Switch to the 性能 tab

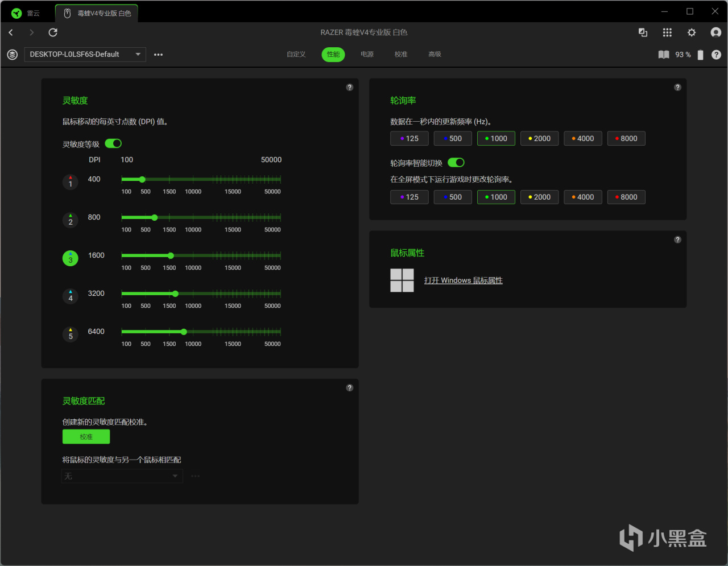point(333,55)
